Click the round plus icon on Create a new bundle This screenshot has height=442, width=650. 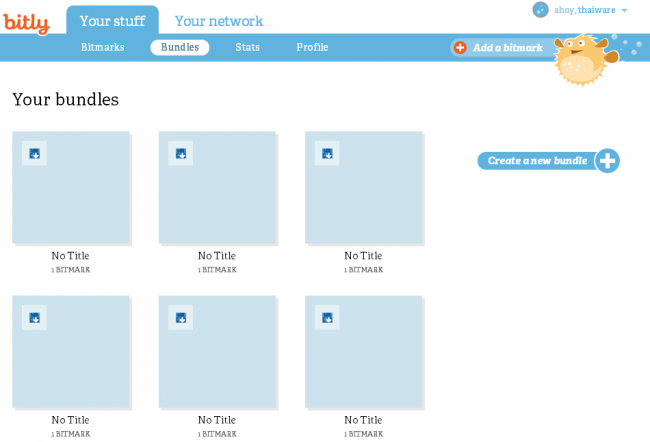coord(607,161)
